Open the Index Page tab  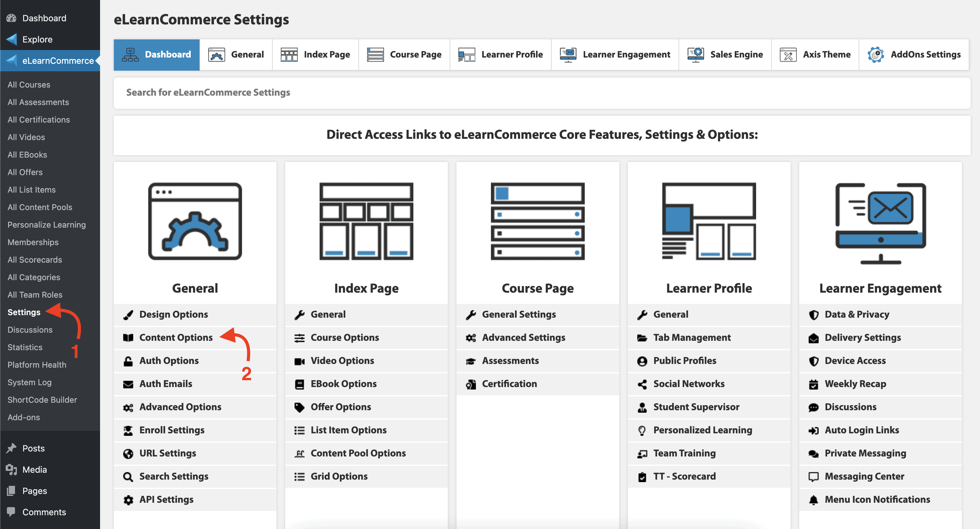click(x=316, y=55)
